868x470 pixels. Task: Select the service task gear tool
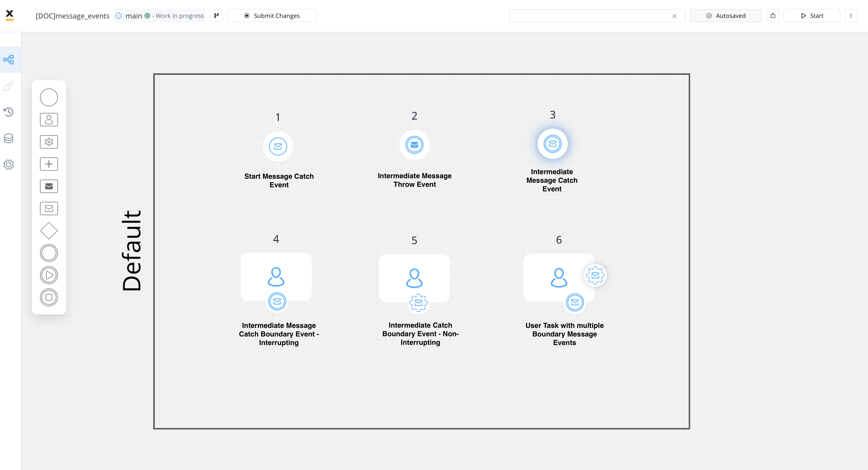pos(49,142)
